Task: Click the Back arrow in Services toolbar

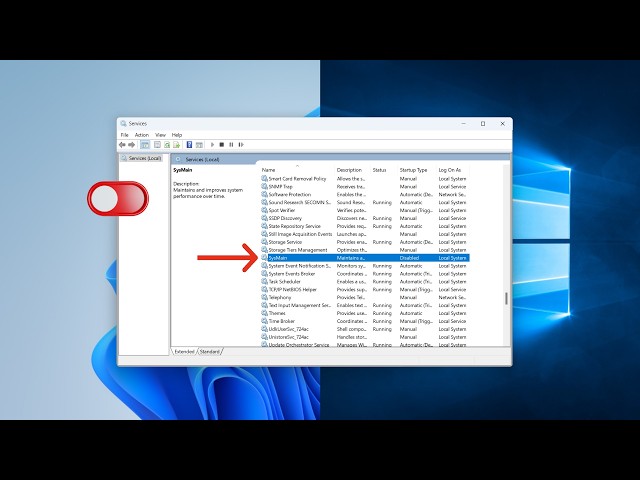Action: [x=122, y=144]
